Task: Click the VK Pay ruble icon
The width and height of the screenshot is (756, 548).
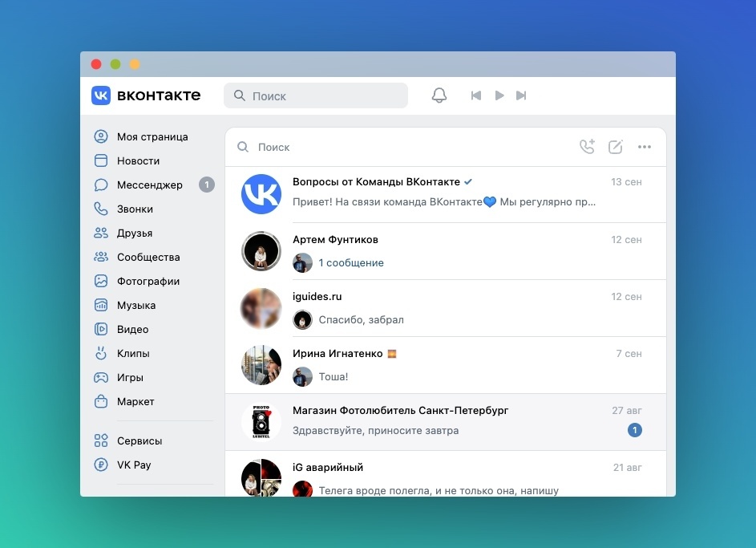Action: (x=101, y=465)
